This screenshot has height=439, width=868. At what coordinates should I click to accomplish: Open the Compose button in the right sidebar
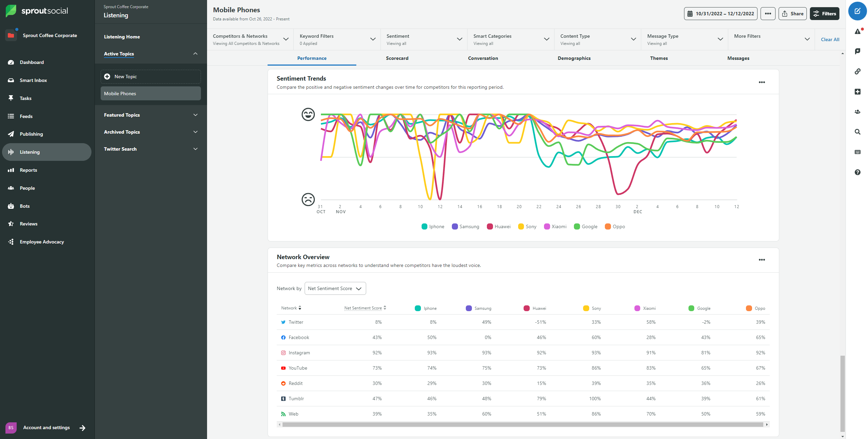[857, 11]
